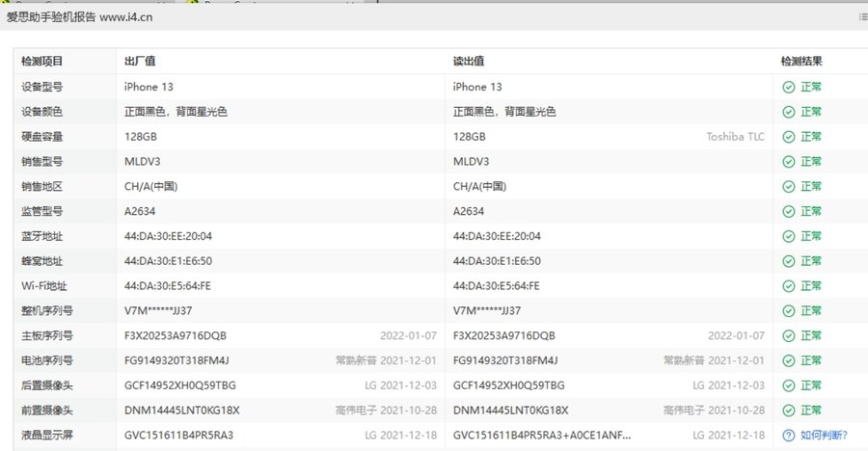Image resolution: width=868 pixels, height=451 pixels.
Task: Click the green check icon in 整机序列号 row
Action: point(789,311)
